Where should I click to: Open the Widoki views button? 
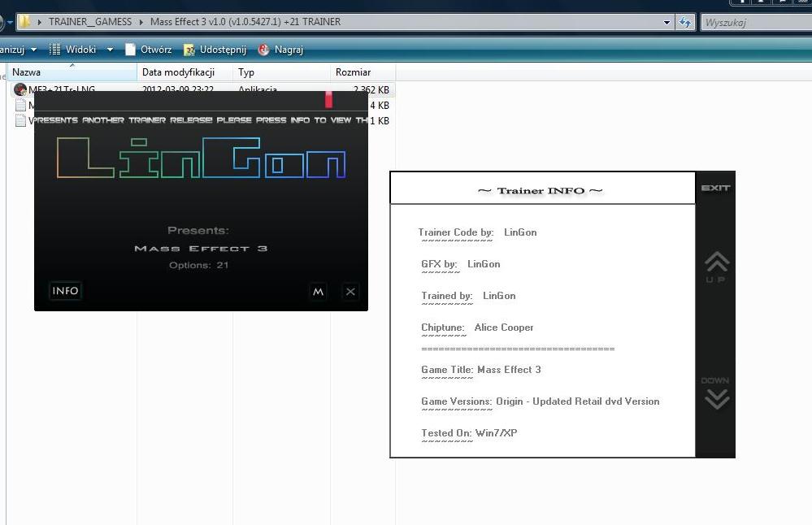point(73,50)
